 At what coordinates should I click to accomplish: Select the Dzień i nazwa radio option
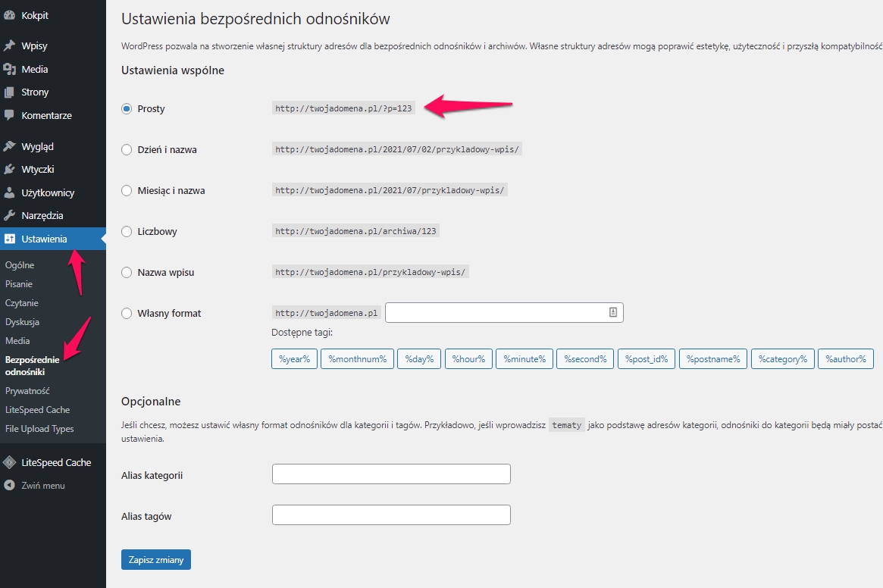click(x=127, y=150)
